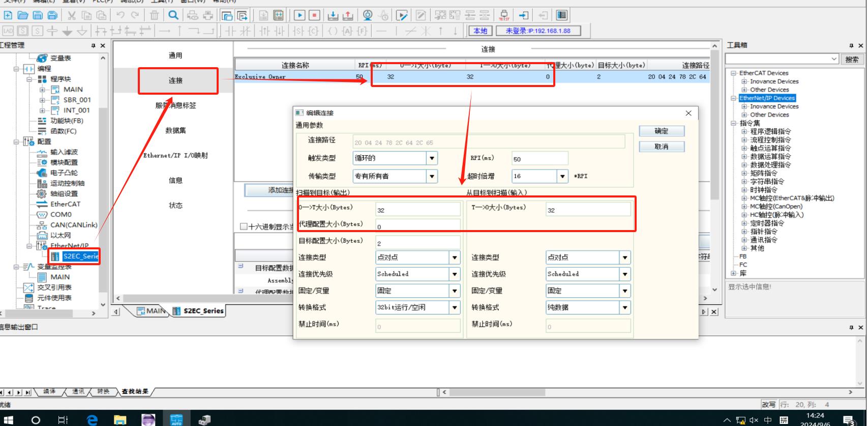Screen dimensions: 868x426
Task: Click the Upload from PLC icon
Action: pyautogui.click(x=347, y=16)
